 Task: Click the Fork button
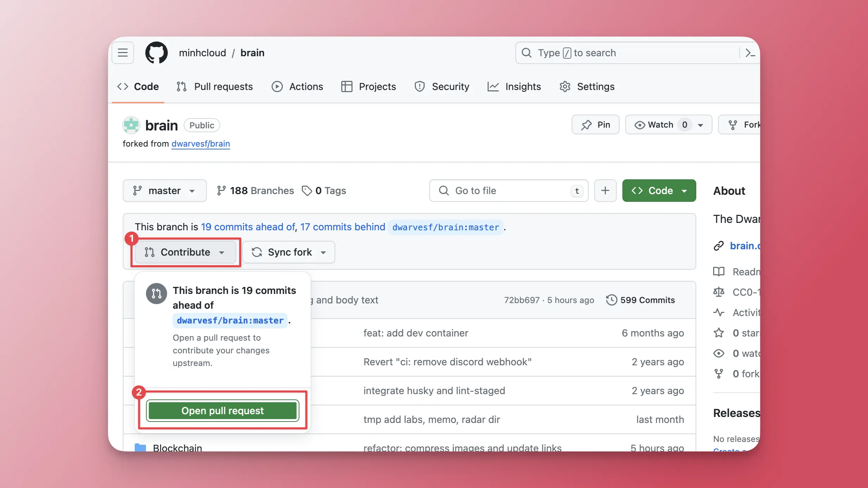[x=740, y=124]
